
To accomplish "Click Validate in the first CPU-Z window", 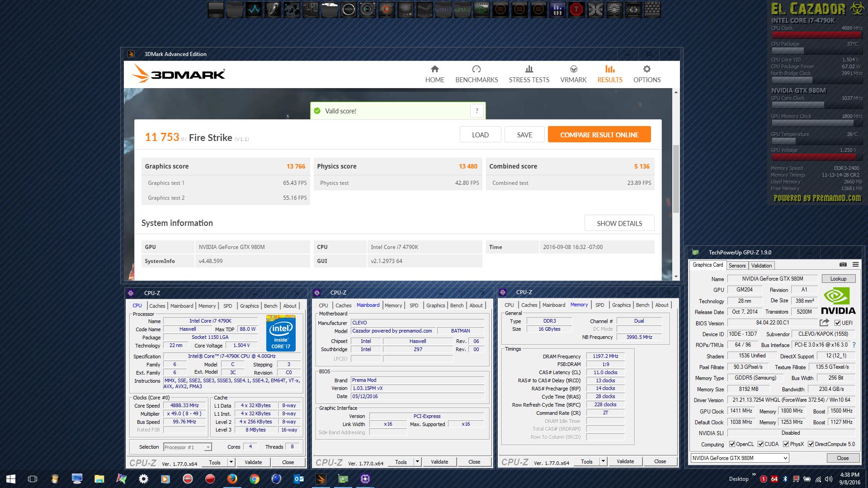I will [253, 462].
